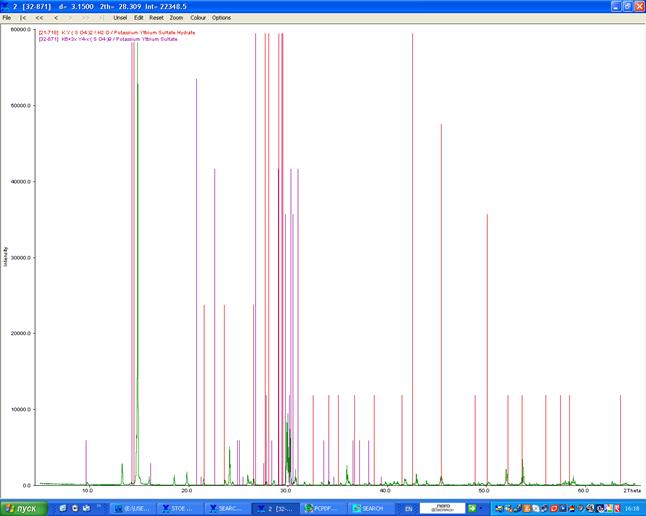The height and width of the screenshot is (516, 646).
Task: Click the single < previous button
Action: pyautogui.click(x=55, y=18)
